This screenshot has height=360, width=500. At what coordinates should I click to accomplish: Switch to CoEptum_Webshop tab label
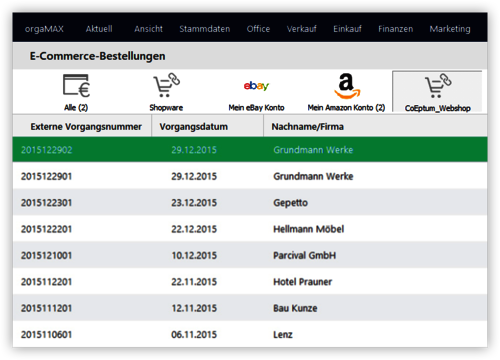click(x=438, y=108)
